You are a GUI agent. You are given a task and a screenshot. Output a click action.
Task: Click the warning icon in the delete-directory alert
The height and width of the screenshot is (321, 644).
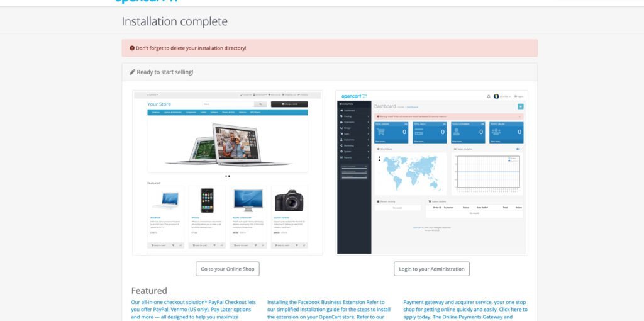click(132, 48)
